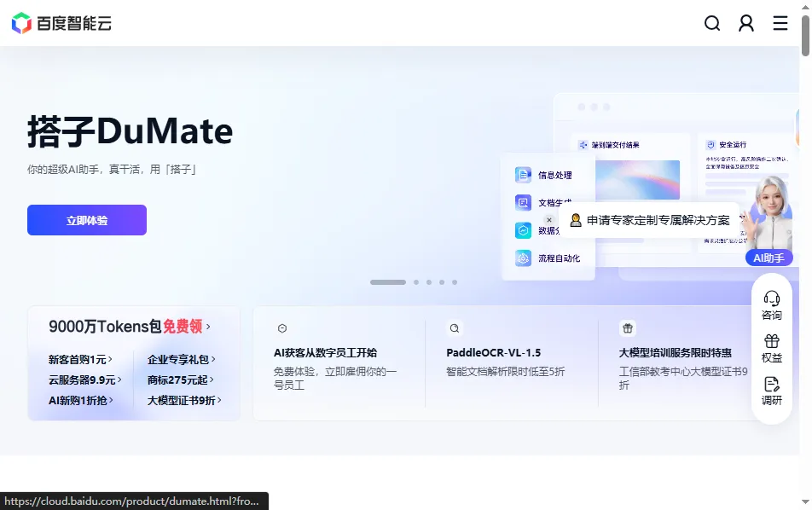Open AI新购1折抢 link

point(81,400)
